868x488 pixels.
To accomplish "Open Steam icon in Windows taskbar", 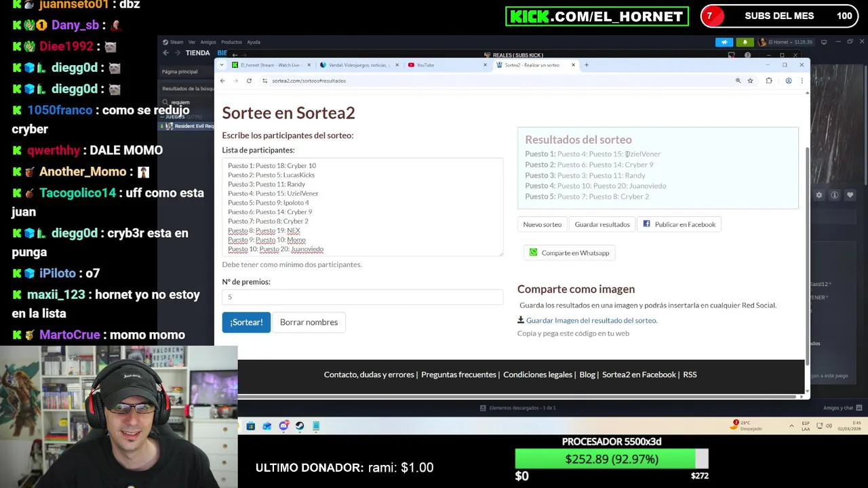I will (x=300, y=426).
